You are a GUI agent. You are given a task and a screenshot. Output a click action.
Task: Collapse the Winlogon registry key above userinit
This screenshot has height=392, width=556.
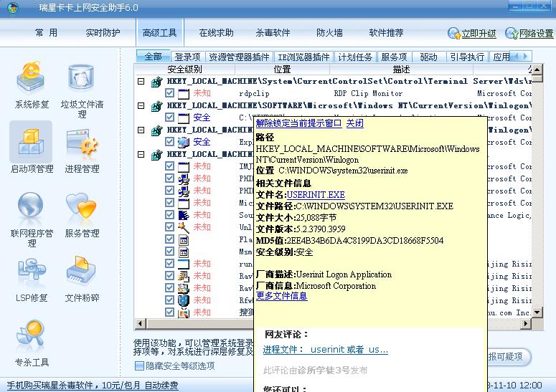click(x=141, y=105)
